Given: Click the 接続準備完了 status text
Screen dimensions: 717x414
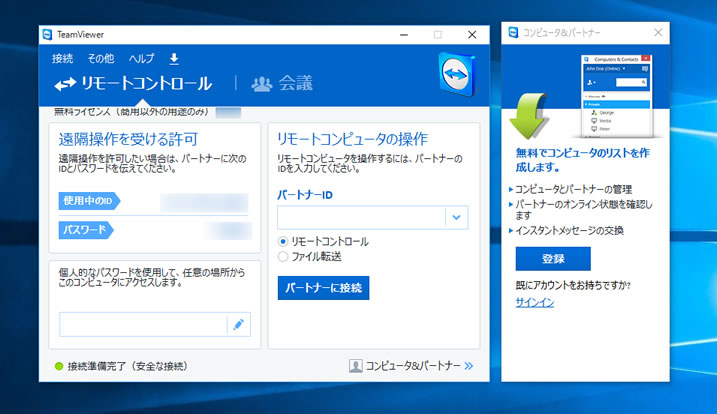Looking at the screenshot, I should [128, 366].
